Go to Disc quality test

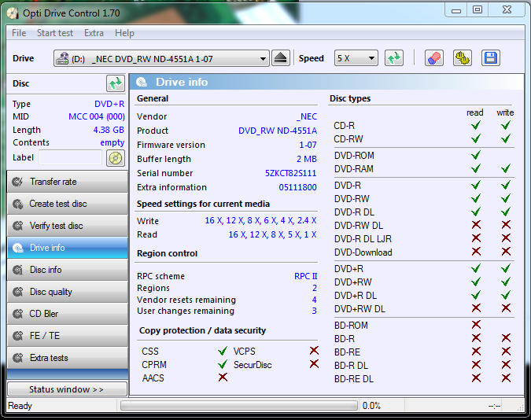click(67, 292)
